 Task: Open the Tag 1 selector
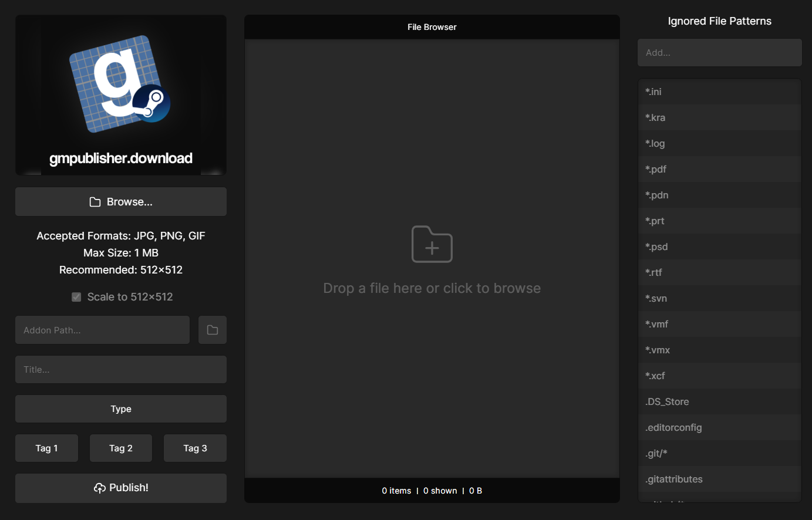pyautogui.click(x=46, y=448)
